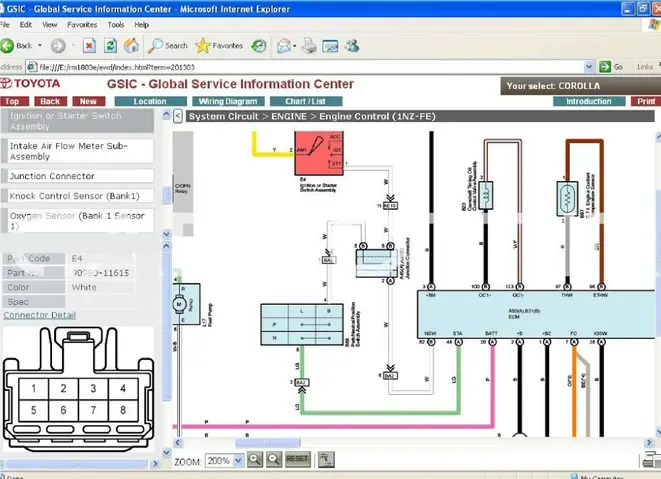Open the Favorites menu

point(82,24)
